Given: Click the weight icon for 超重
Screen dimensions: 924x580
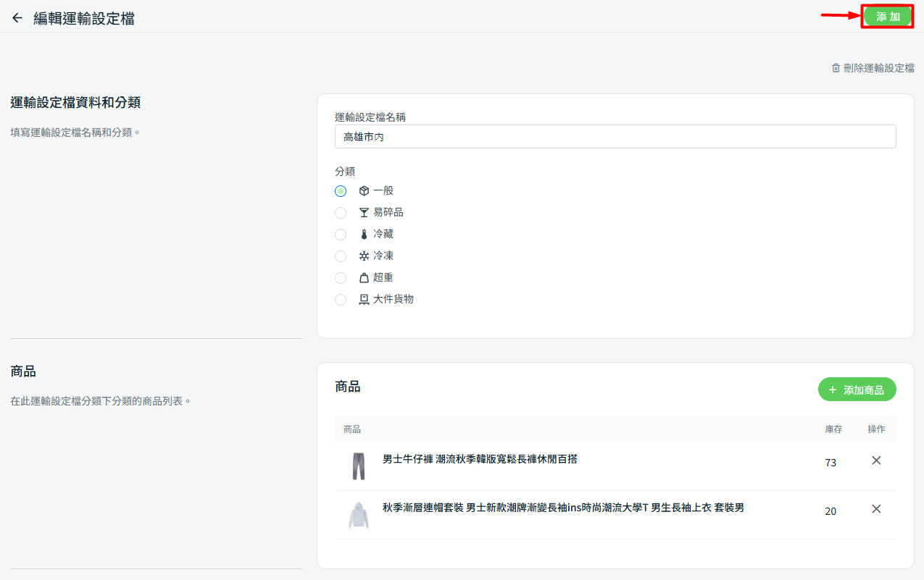Looking at the screenshot, I should pos(364,278).
